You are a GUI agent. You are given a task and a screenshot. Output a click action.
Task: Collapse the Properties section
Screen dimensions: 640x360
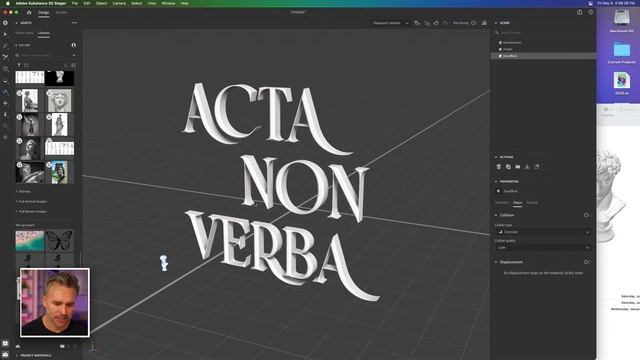(x=496, y=181)
